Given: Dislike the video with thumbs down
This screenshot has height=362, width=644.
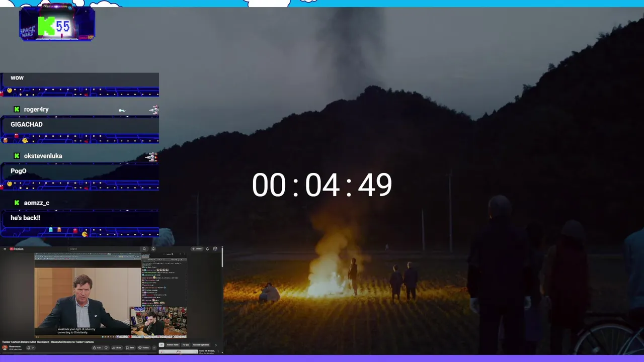Looking at the screenshot, I should pos(106,348).
